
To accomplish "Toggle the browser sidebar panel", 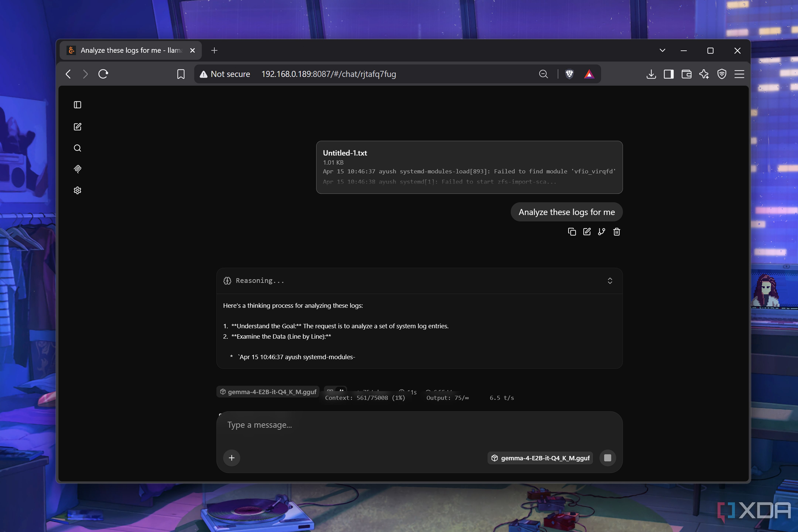I will point(668,74).
